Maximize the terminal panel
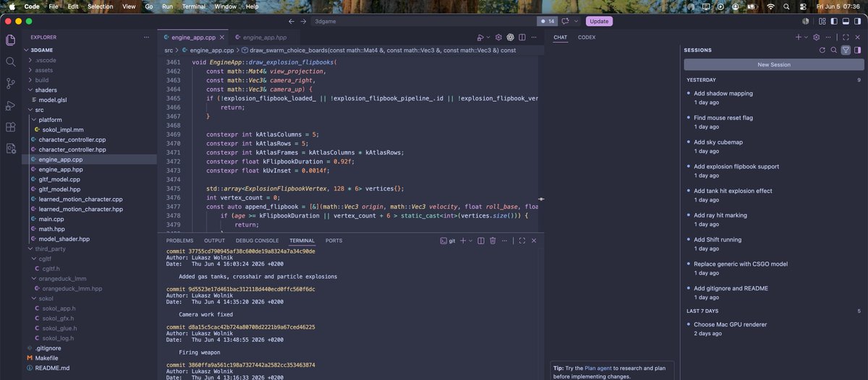The height and width of the screenshot is (380, 868). [523, 241]
